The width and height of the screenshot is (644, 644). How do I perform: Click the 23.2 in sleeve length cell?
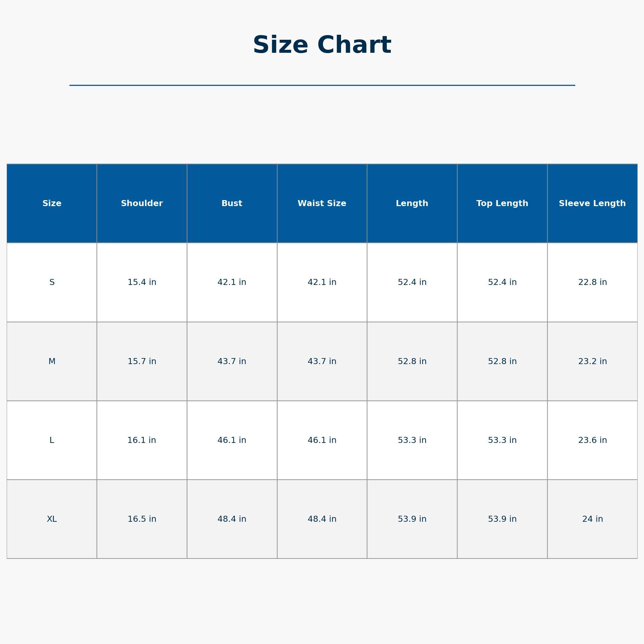pos(592,361)
